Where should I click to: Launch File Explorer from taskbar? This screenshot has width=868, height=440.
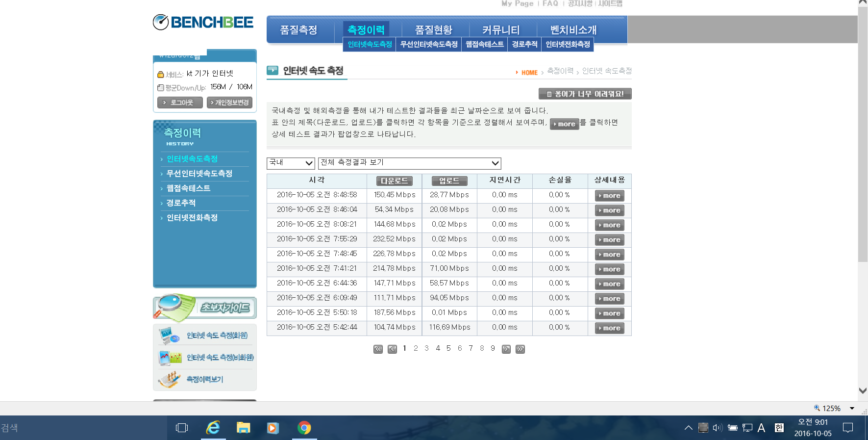244,428
